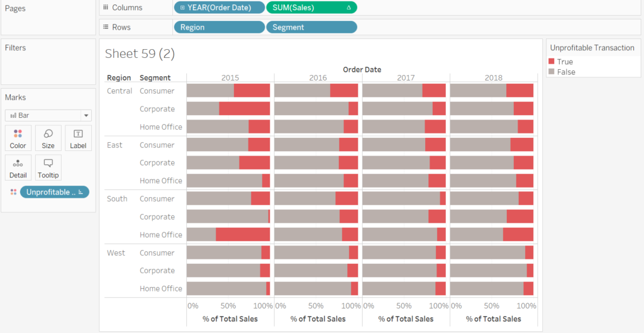This screenshot has width=644, height=333.
Task: Open the Detail marks card
Action: point(18,167)
